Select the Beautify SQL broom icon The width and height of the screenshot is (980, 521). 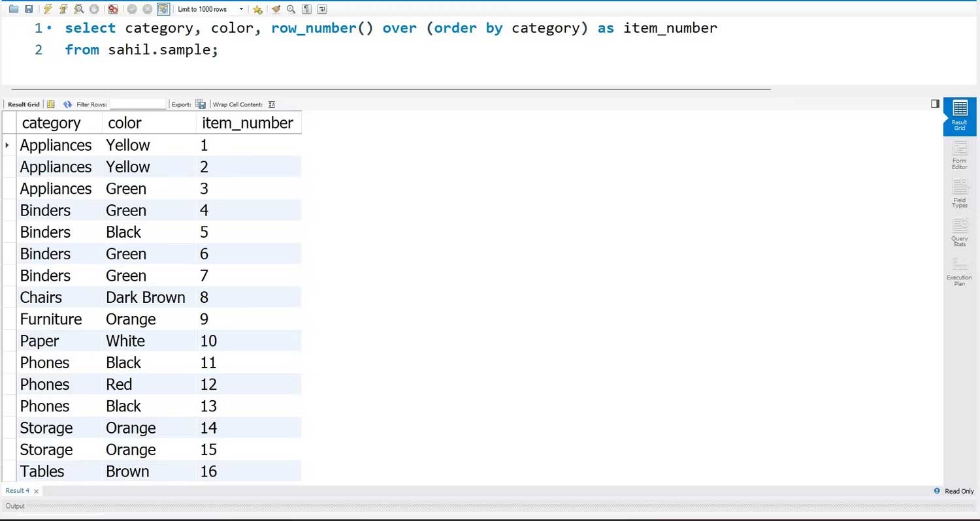[276, 8]
